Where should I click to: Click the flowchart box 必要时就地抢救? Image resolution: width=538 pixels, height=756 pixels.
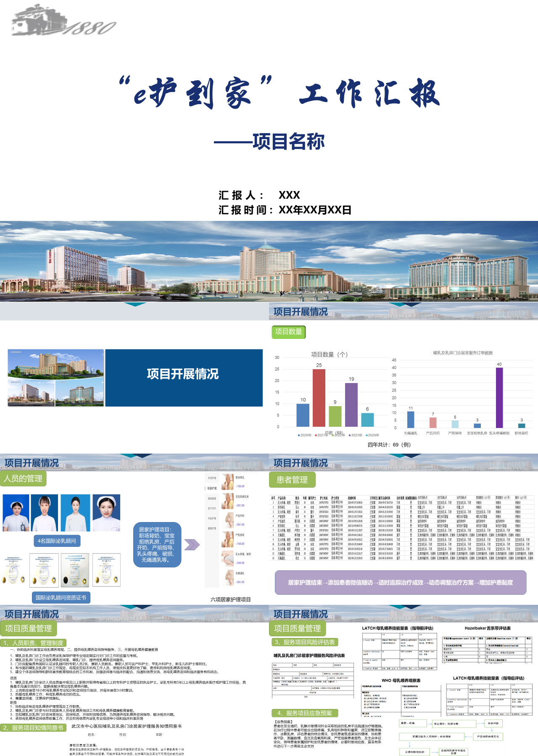pyautogui.click(x=414, y=752)
